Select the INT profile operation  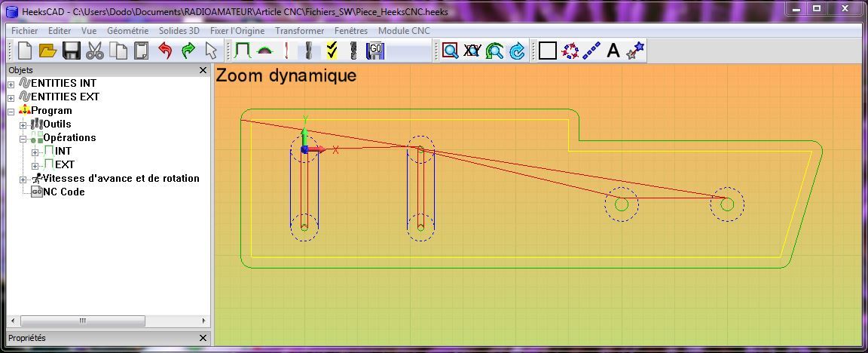pyautogui.click(x=63, y=151)
